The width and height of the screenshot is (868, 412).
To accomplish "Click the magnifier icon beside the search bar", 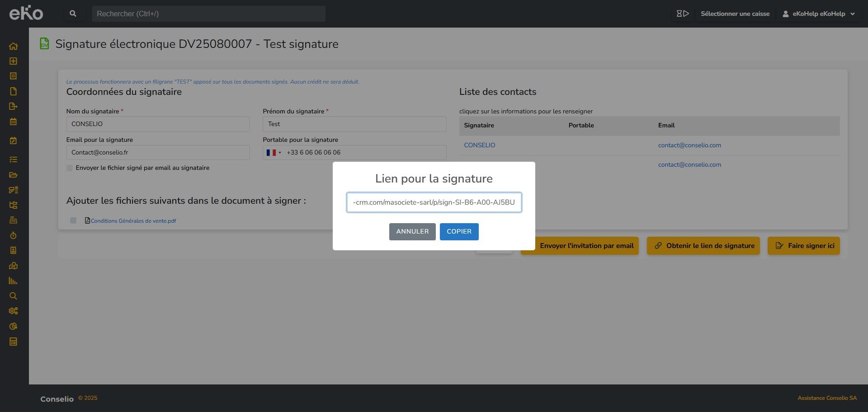I will (x=73, y=14).
